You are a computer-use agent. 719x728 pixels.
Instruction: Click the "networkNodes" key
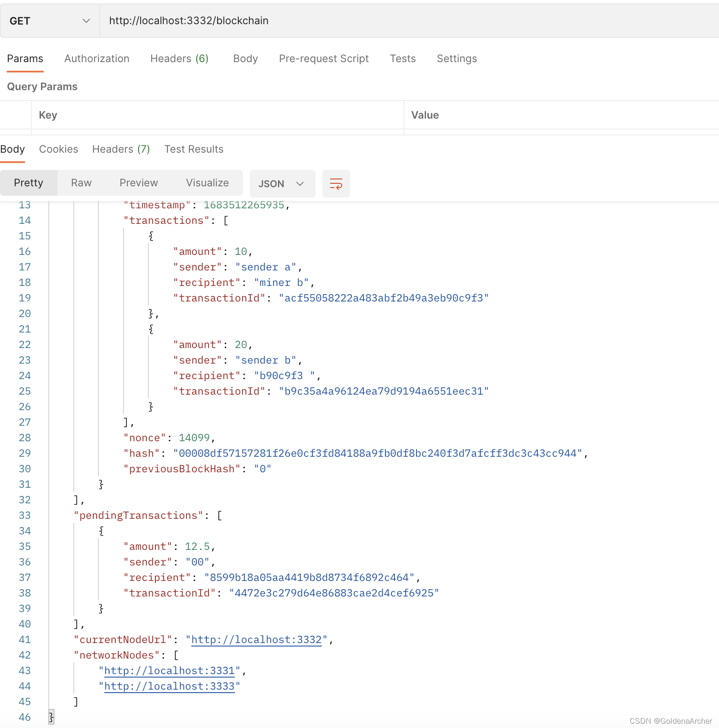pyautogui.click(x=117, y=655)
